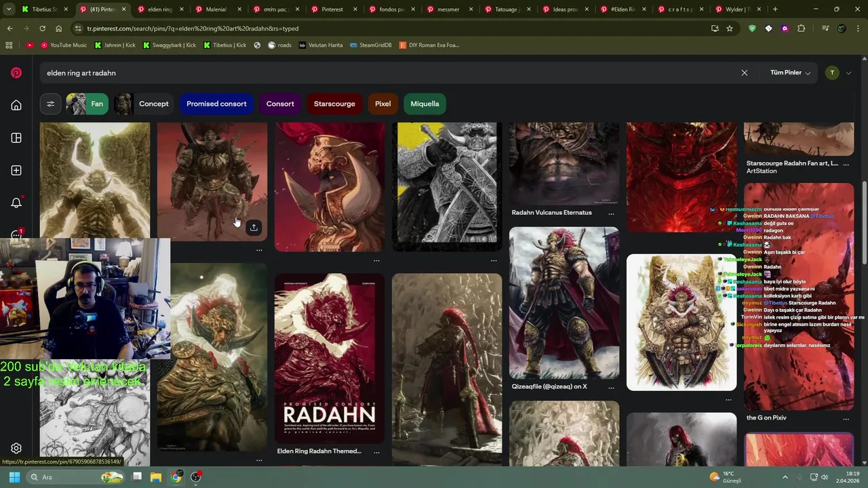Open the more options for 'Elden Ring Radahn Themed' pin
The width and height of the screenshot is (868, 488).
[376, 451]
